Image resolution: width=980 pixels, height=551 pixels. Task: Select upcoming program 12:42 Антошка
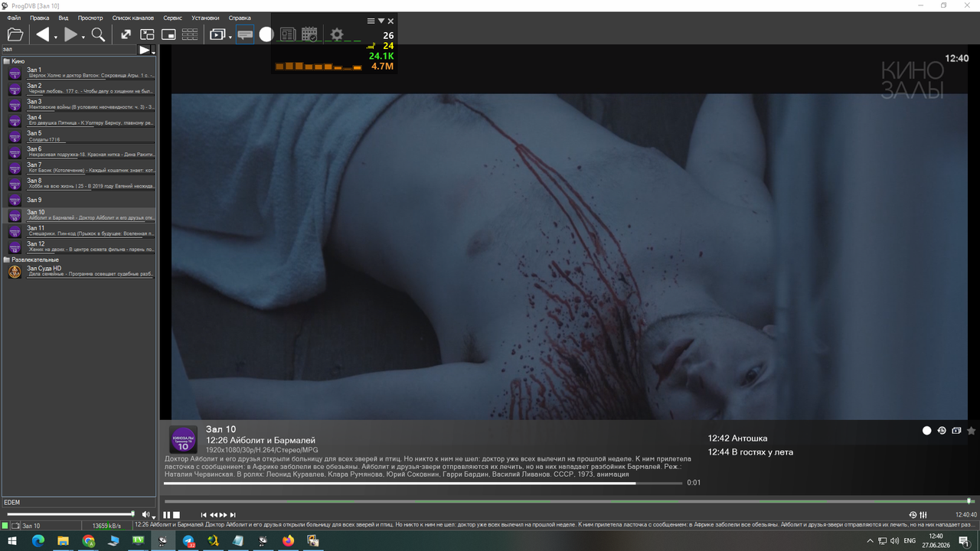(x=737, y=439)
